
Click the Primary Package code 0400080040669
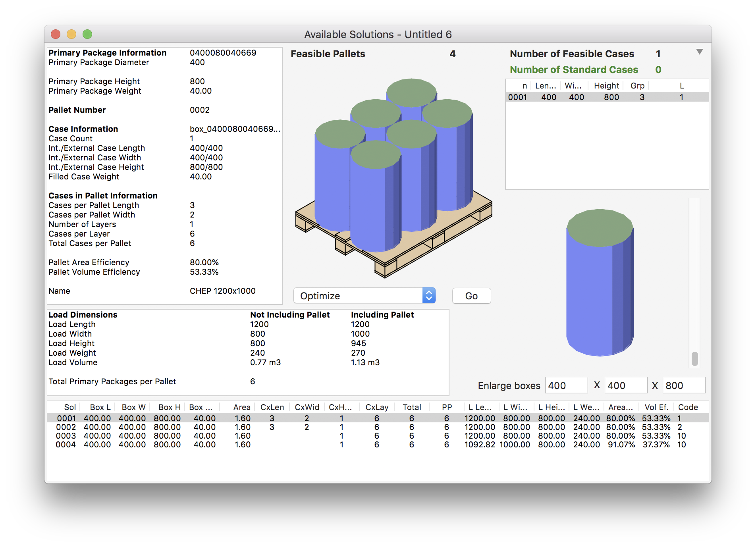point(223,53)
